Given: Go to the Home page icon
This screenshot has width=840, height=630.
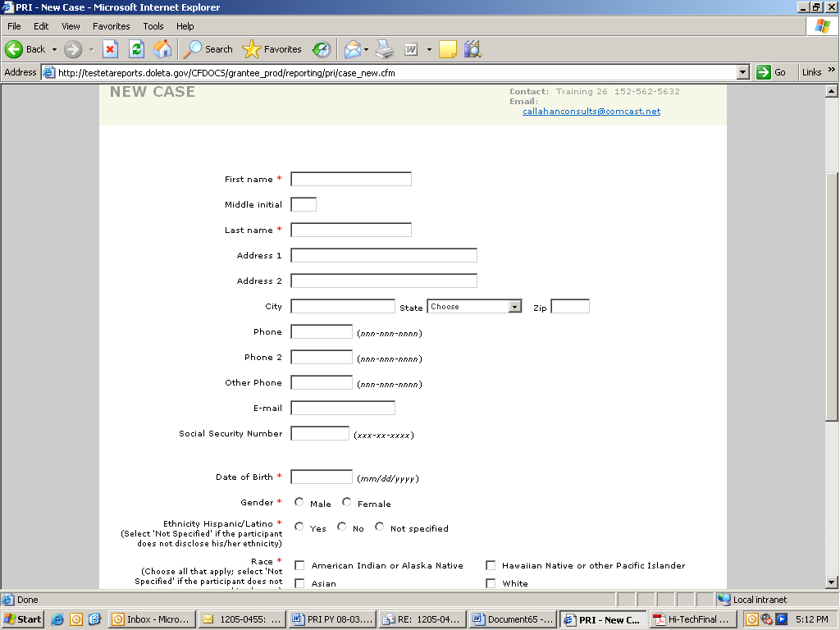Looking at the screenshot, I should click(162, 49).
